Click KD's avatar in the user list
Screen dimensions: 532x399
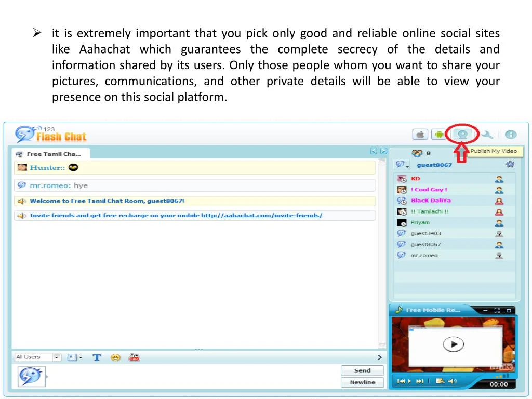402,179
